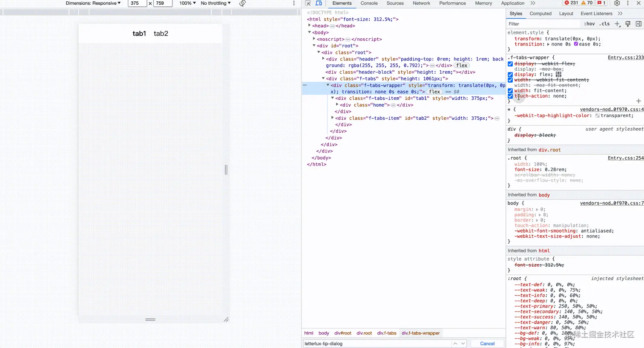Rotate the device viewport icon

[x=242, y=3]
